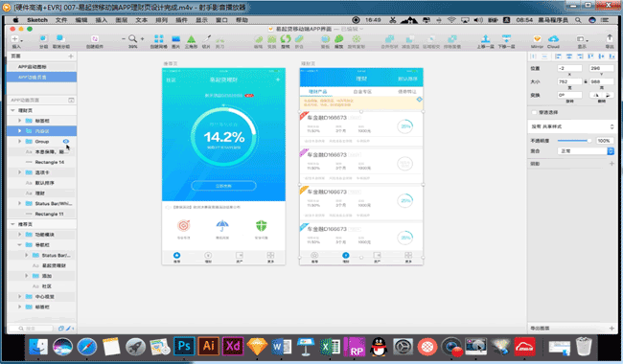Add a shadow with 阴影 plus button

(611, 164)
